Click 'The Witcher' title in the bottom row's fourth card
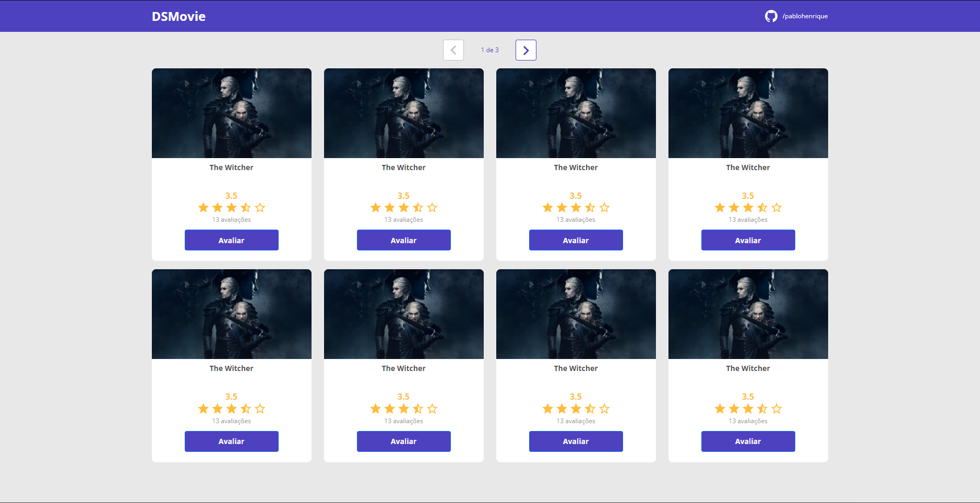The width and height of the screenshot is (980, 503). point(748,368)
